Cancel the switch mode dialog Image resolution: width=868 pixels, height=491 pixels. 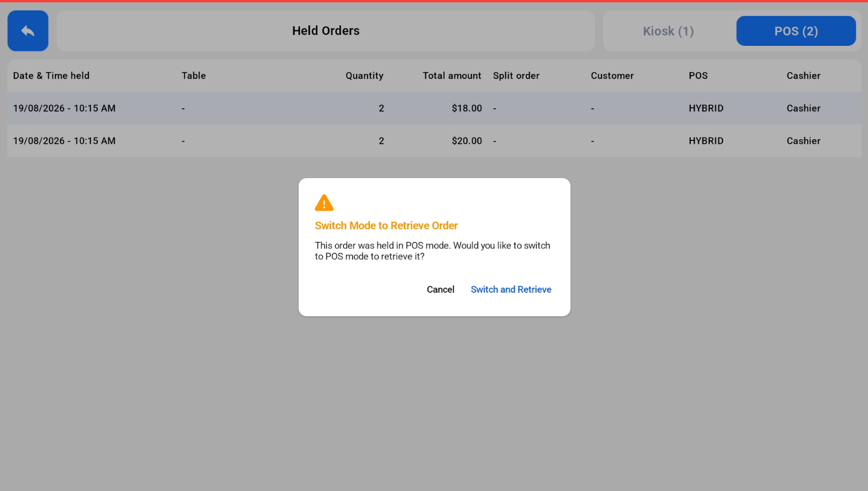(x=440, y=289)
